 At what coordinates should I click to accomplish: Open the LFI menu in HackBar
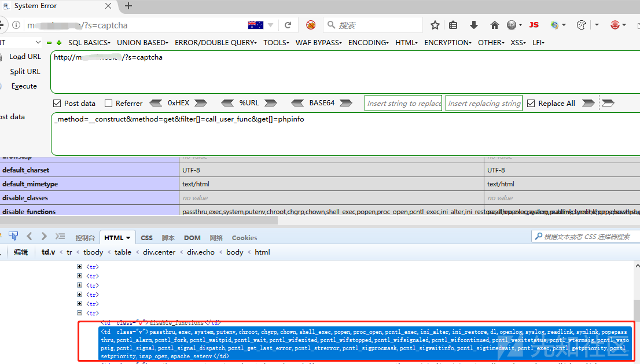coord(538,42)
